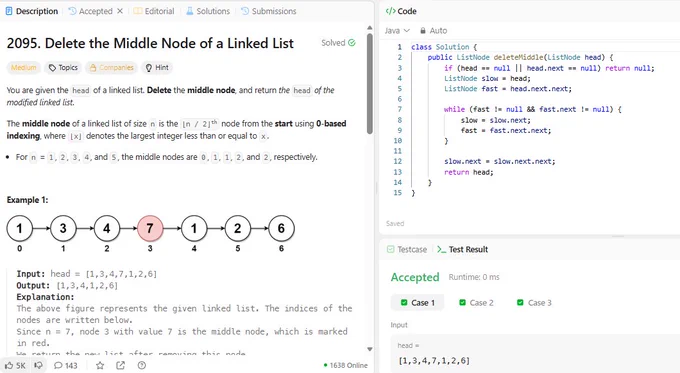Open the Editorial tab

click(x=154, y=11)
